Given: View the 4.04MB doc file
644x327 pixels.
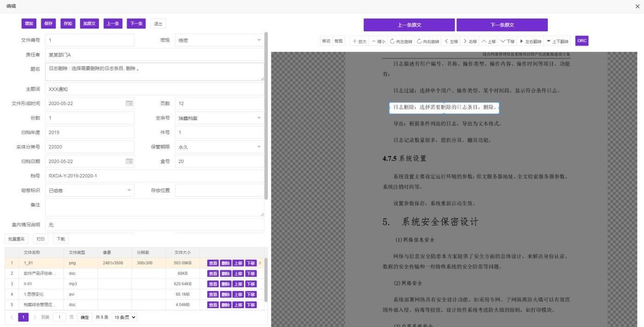Looking at the screenshot, I should click(x=213, y=304).
